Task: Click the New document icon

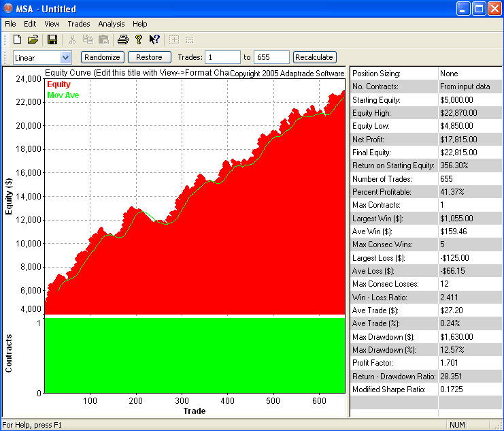Action: pyautogui.click(x=18, y=39)
